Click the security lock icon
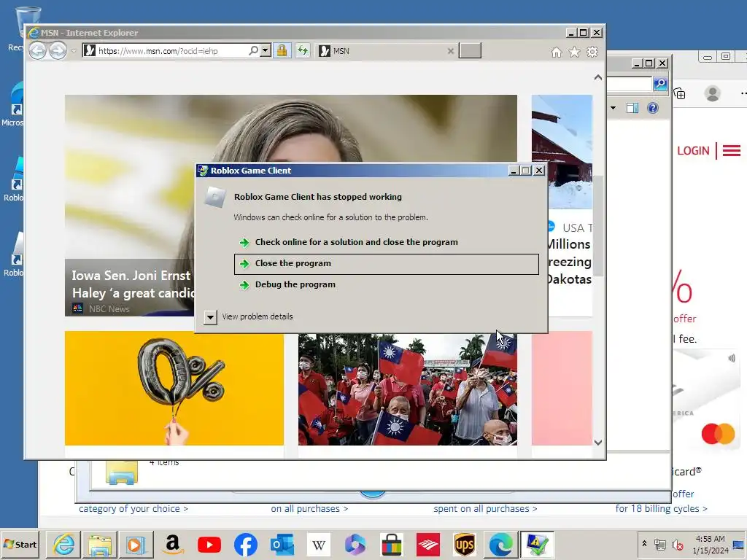 click(282, 50)
